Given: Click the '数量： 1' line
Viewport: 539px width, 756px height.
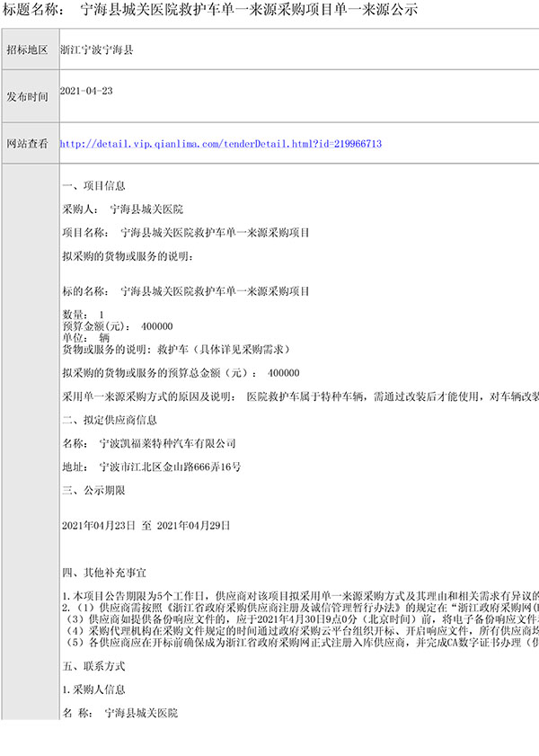Looking at the screenshot, I should point(84,315).
